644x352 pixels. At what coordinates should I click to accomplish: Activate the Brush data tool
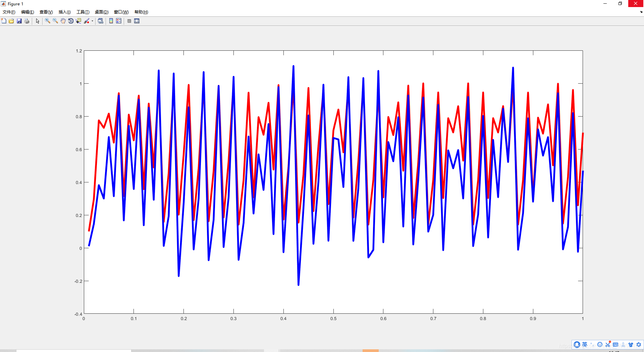[87, 21]
